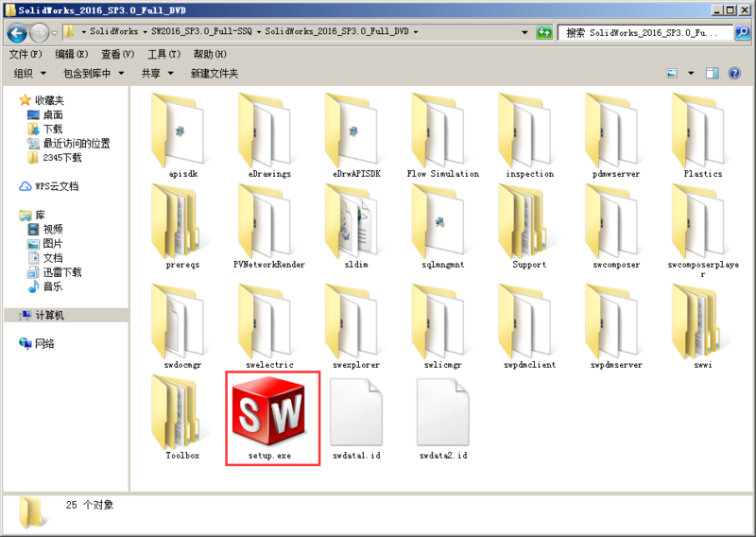Select 桌面 under favorites
Screen dimensions: 756x537
point(52,114)
